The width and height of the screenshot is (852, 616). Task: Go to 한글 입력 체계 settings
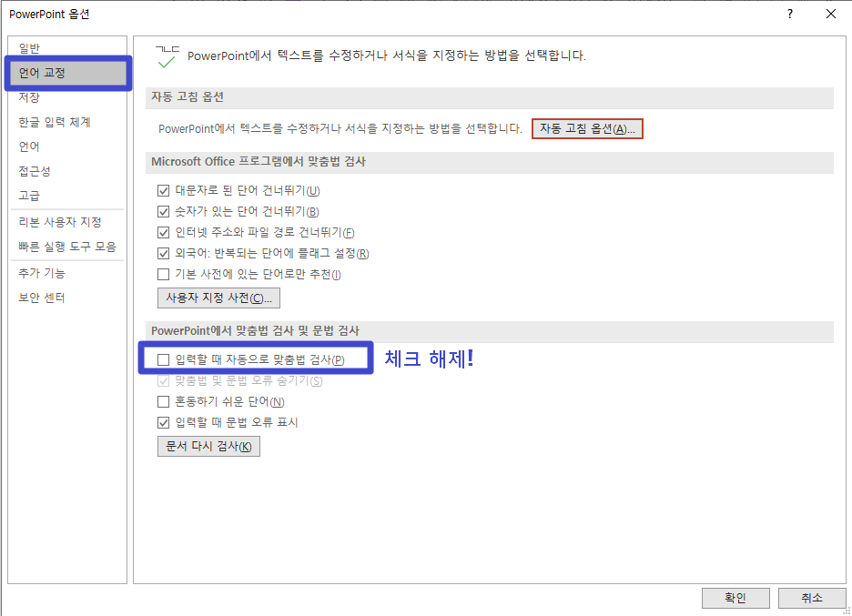(x=55, y=122)
